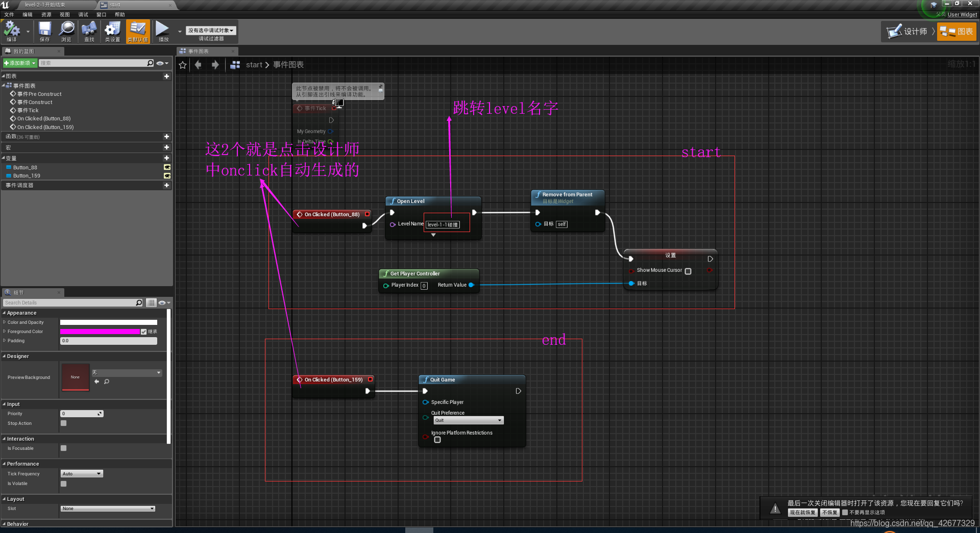980x533 pixels.
Task: Select 事件Tick in the graph tree
Action: pos(28,110)
